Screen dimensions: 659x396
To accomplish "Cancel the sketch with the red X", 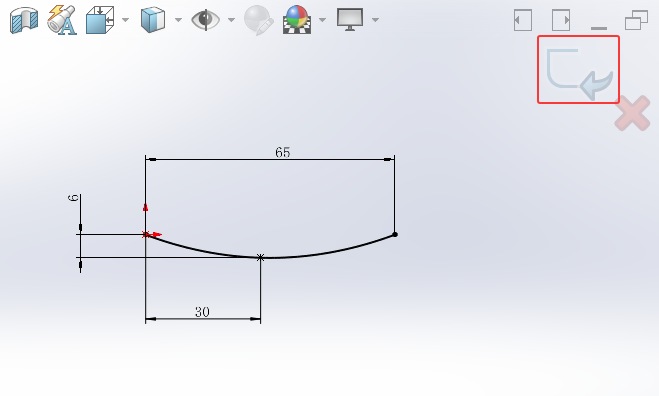I will click(633, 113).
